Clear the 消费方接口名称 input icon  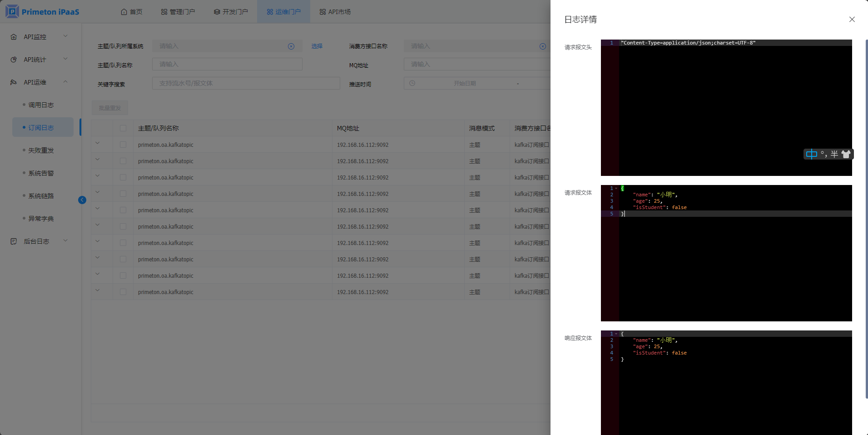542,46
